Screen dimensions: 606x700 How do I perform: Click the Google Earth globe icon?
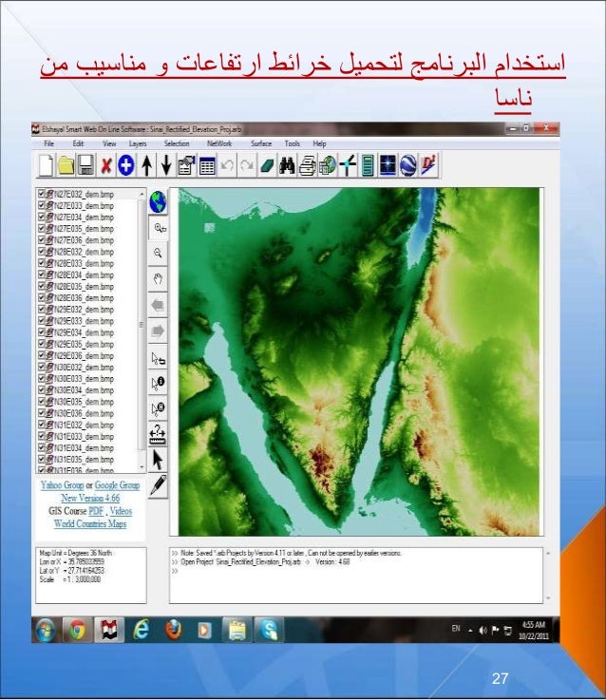tap(407, 165)
